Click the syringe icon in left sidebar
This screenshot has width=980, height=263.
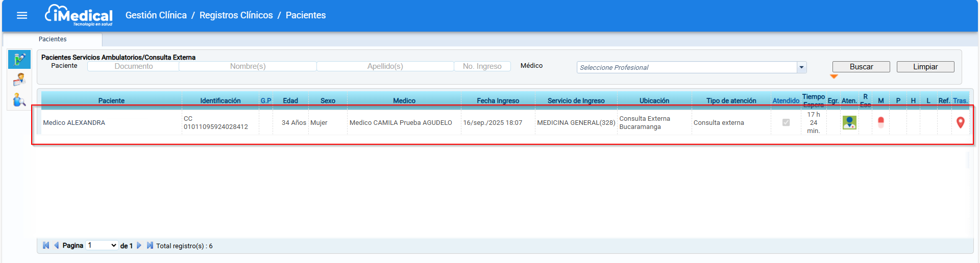(19, 60)
